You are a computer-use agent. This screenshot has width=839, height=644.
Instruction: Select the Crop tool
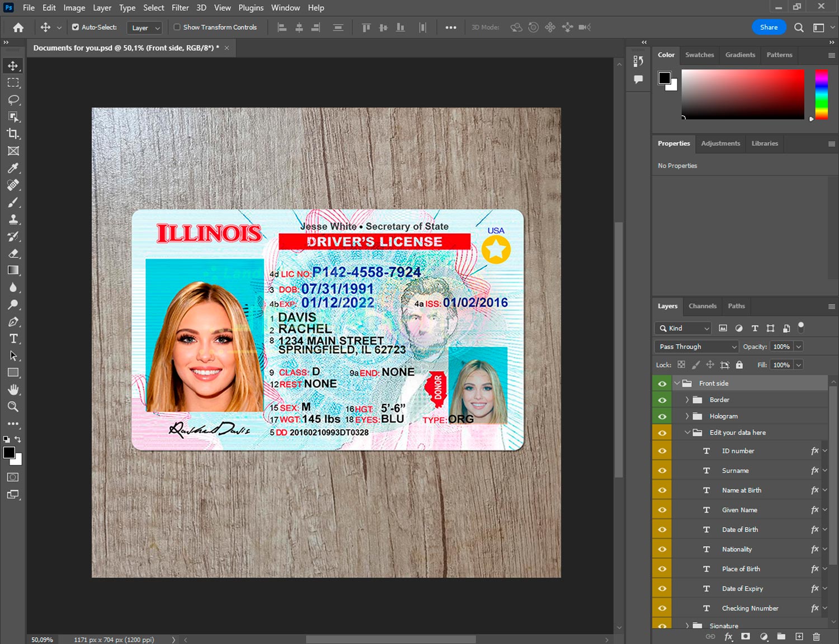click(x=13, y=134)
